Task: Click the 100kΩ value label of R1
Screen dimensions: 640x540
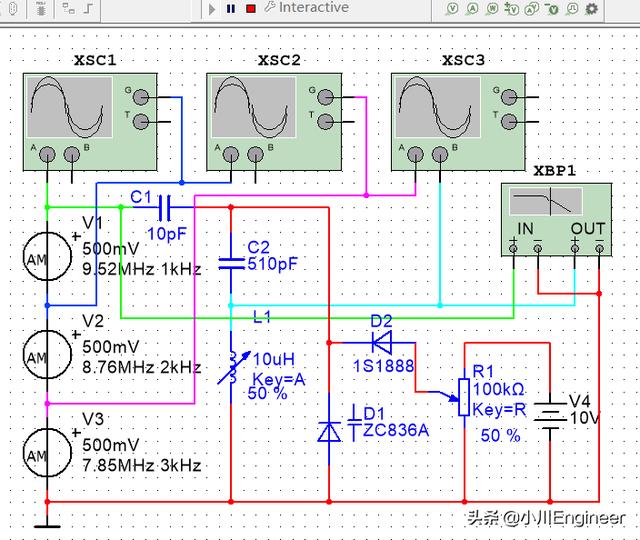Action: 498,389
